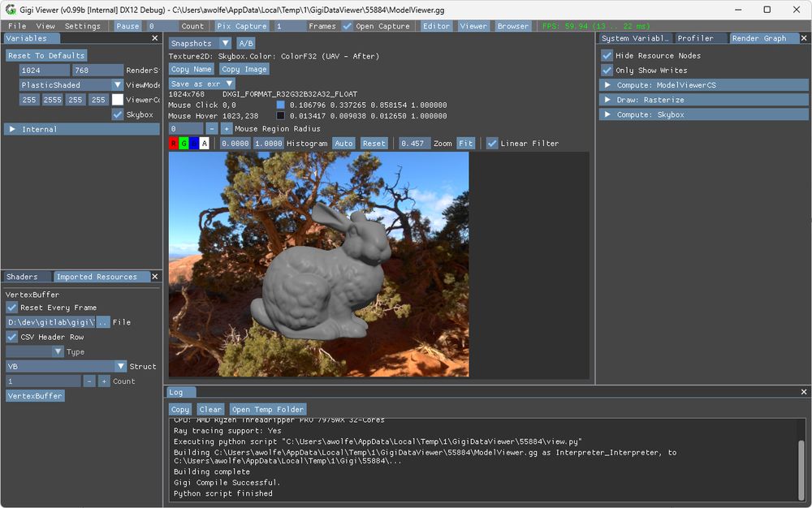Screen dimensions: 812x508
Task: Click Copy Name button
Action: [191, 69]
